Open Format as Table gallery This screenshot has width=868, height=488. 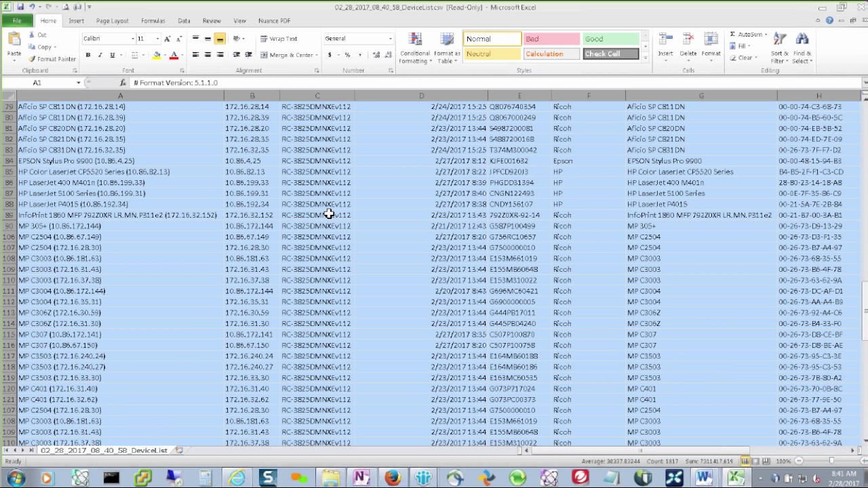tap(447, 48)
